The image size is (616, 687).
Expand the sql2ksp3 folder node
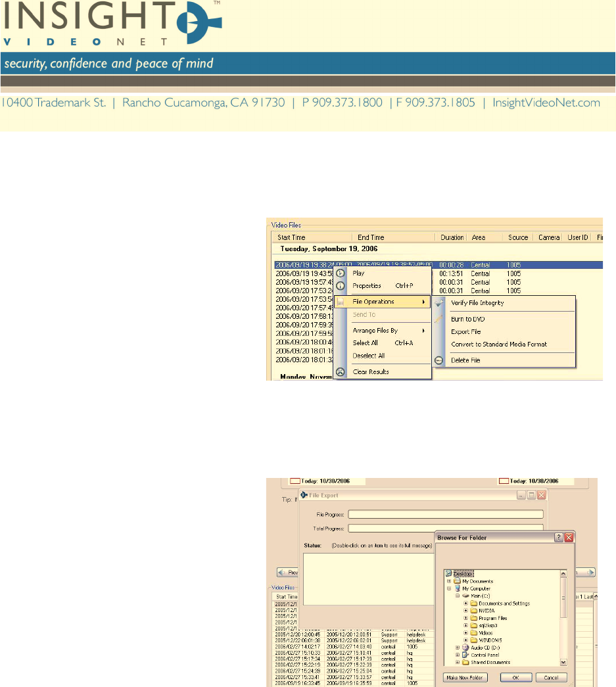click(x=465, y=626)
